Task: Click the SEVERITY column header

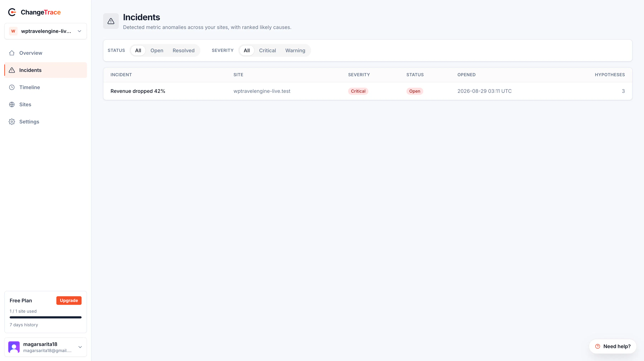Action: click(x=359, y=75)
